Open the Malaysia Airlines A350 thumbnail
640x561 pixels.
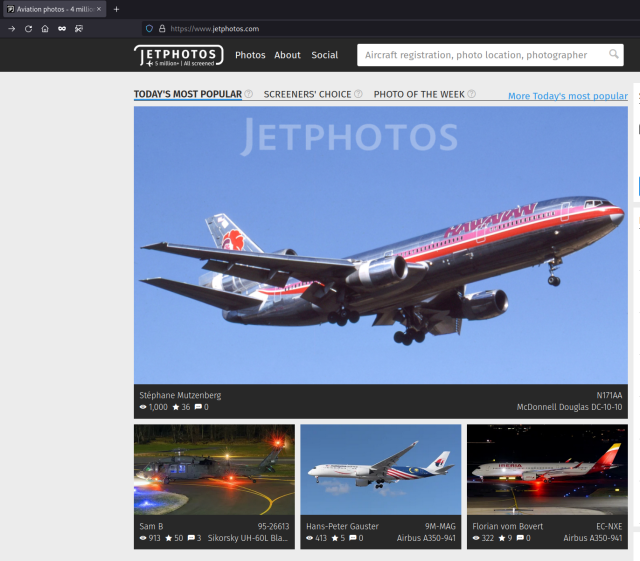[381, 470]
